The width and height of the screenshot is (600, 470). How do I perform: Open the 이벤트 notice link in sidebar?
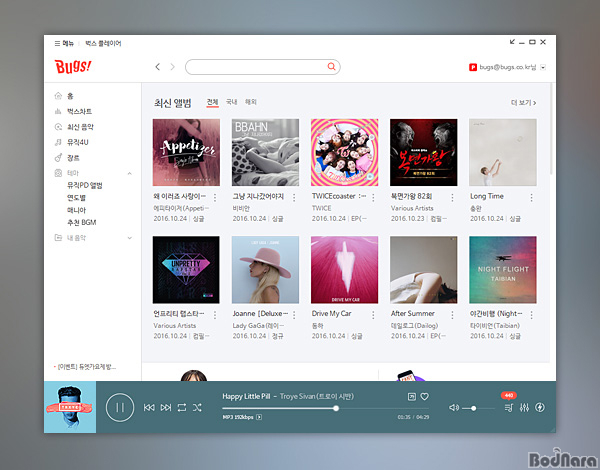tap(85, 367)
